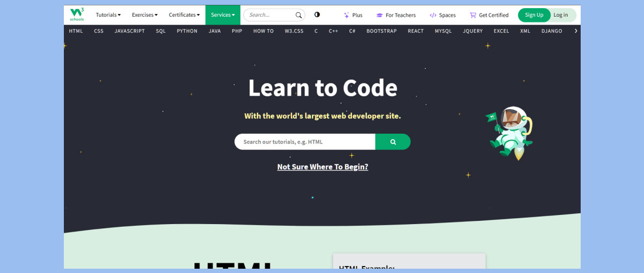
Task: Select C++ in the topic bar
Action: pos(333,31)
